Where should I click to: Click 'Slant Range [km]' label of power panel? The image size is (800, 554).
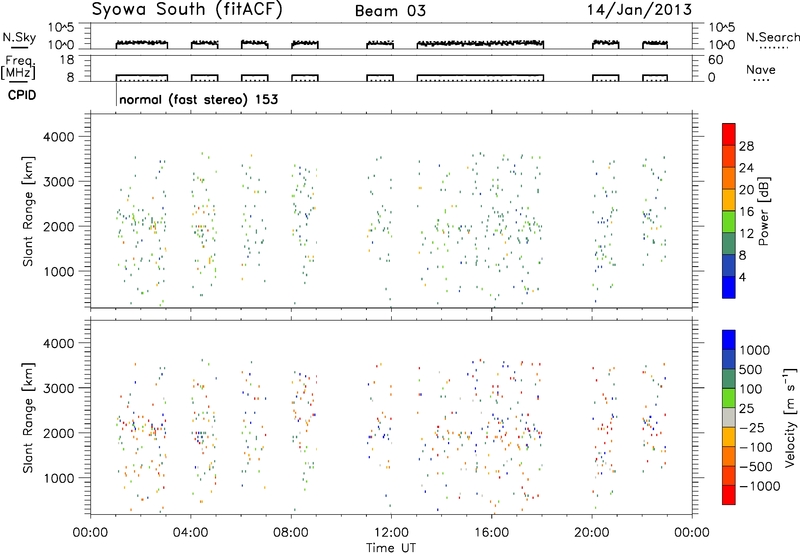pyautogui.click(x=28, y=211)
